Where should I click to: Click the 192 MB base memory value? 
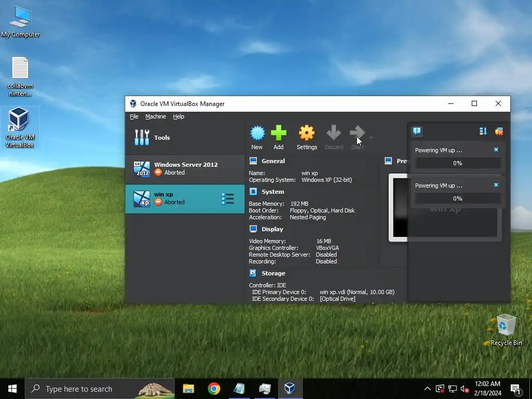pyautogui.click(x=299, y=204)
